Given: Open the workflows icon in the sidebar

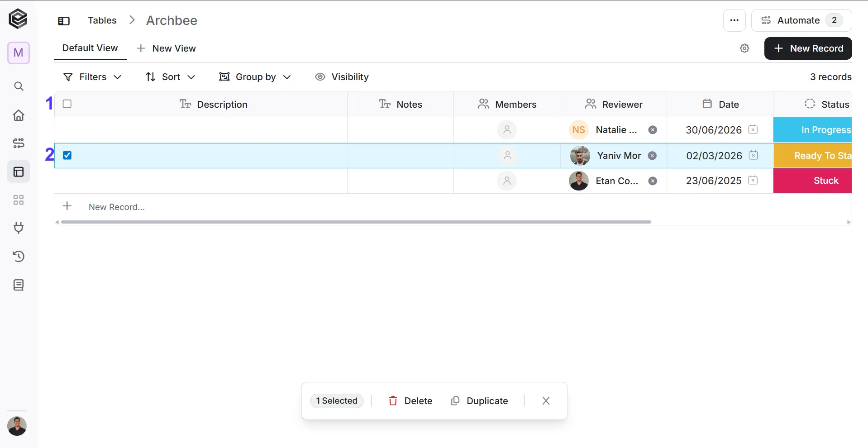Looking at the screenshot, I should coord(19,143).
